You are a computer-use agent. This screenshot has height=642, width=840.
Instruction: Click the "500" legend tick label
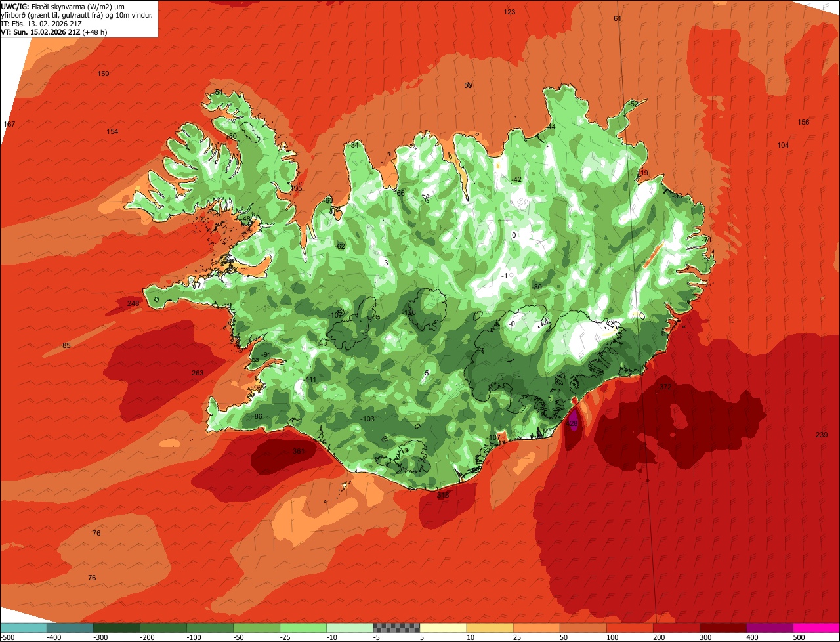tap(799, 637)
